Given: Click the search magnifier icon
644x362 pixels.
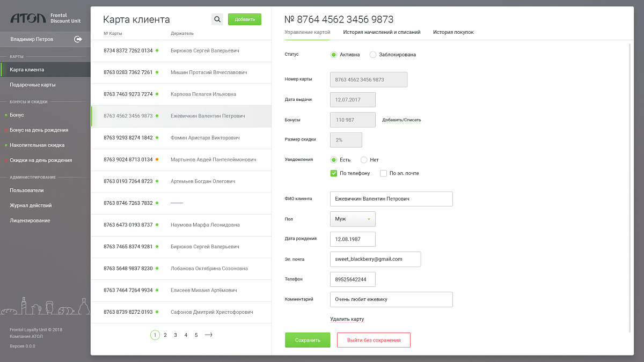Looking at the screenshot, I should tap(217, 19).
